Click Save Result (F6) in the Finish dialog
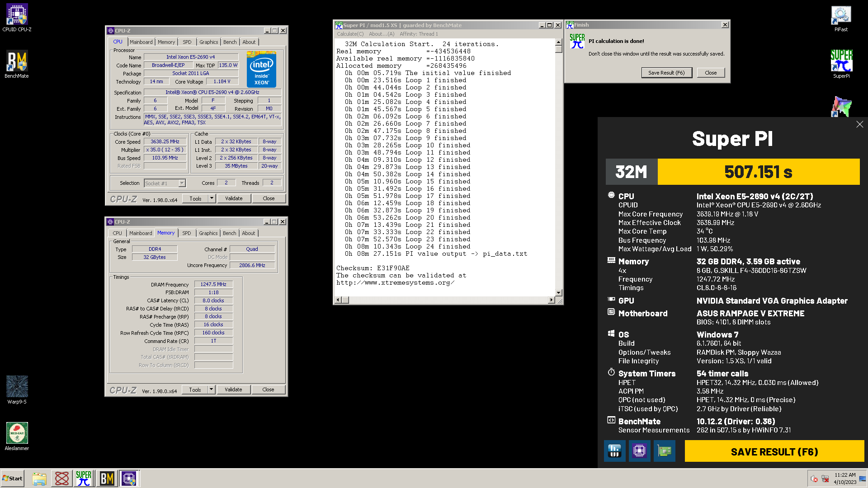This screenshot has width=868, height=488. [x=666, y=73]
